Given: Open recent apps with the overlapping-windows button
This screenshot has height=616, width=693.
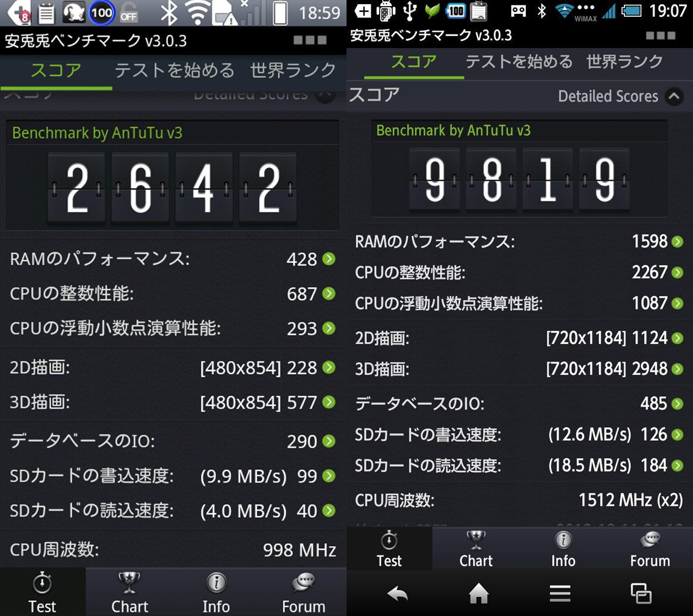Looking at the screenshot, I should click(641, 594).
